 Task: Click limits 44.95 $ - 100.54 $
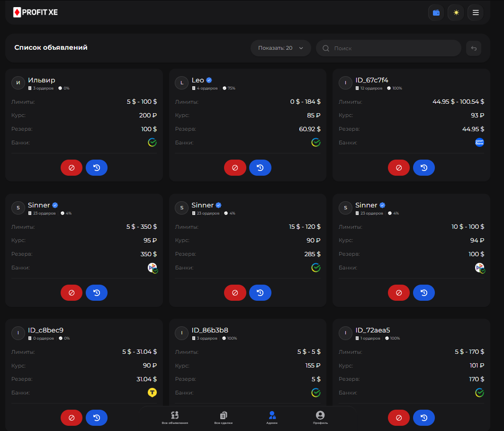(458, 101)
